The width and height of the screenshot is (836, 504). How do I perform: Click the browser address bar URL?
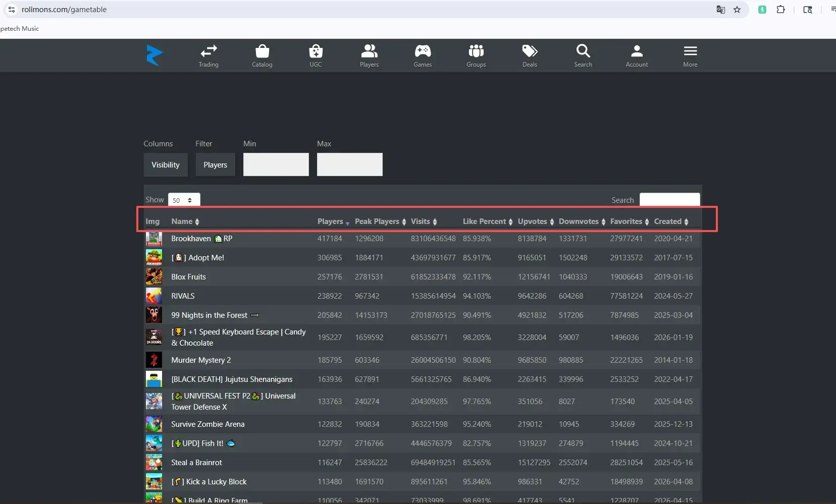64,10
